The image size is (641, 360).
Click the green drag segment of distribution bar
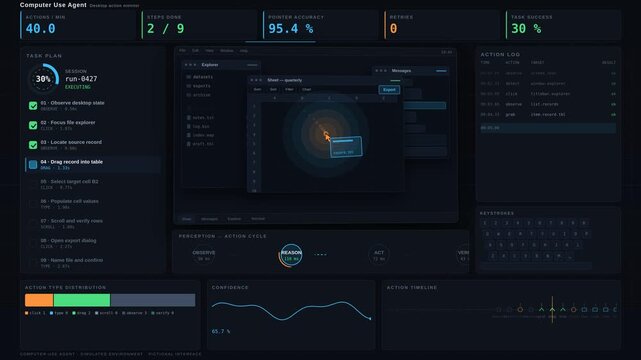[82, 300]
